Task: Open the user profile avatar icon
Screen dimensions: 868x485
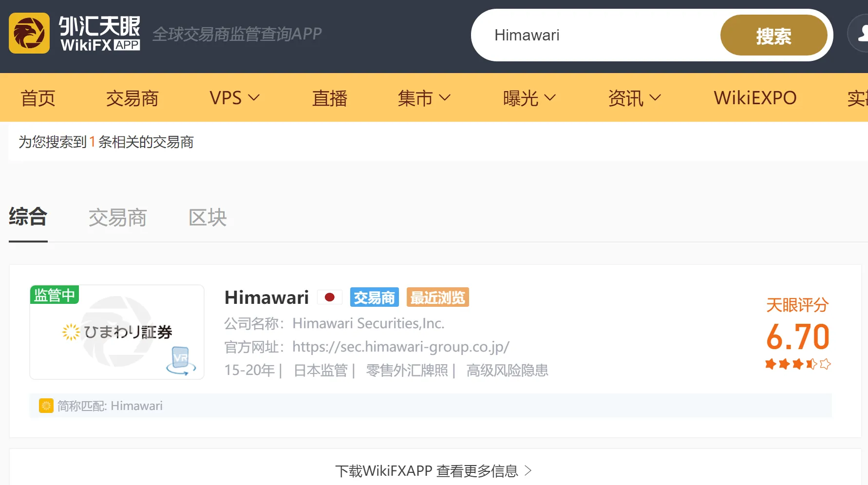Action: [859, 33]
